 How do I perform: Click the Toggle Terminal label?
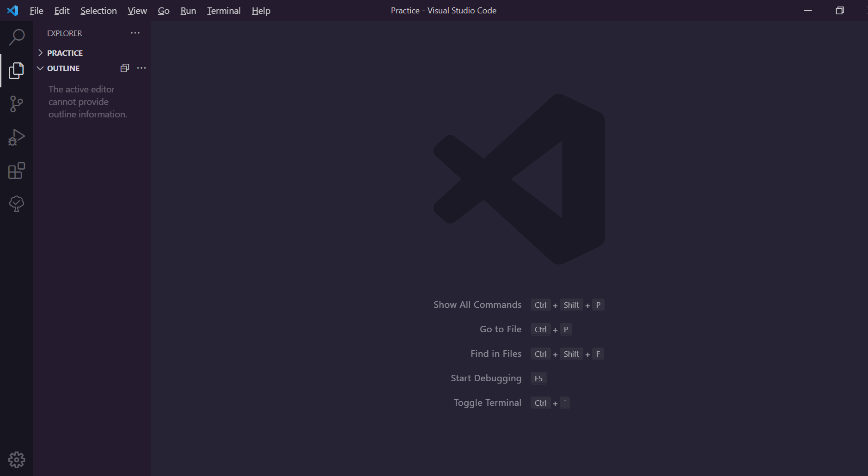coord(488,403)
